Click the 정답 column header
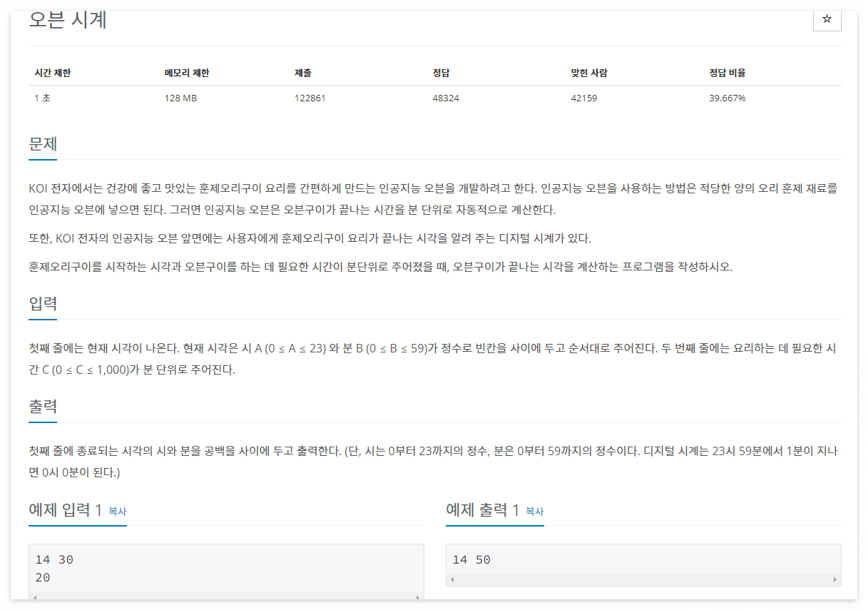 [x=441, y=73]
